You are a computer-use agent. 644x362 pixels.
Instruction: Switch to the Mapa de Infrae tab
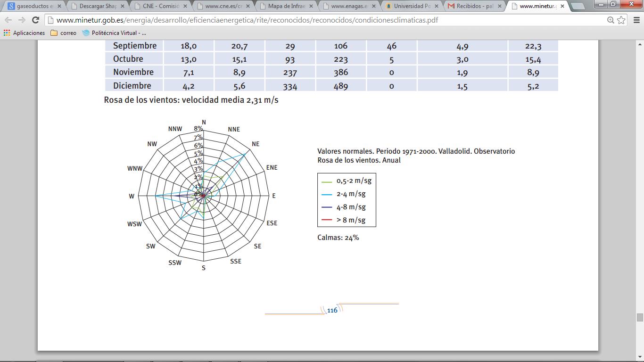coord(285,7)
